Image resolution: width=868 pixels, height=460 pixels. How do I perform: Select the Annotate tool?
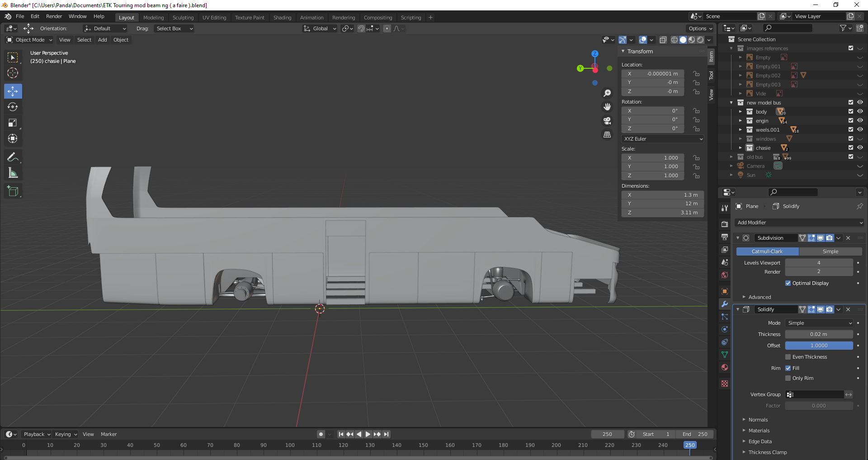pyautogui.click(x=13, y=157)
